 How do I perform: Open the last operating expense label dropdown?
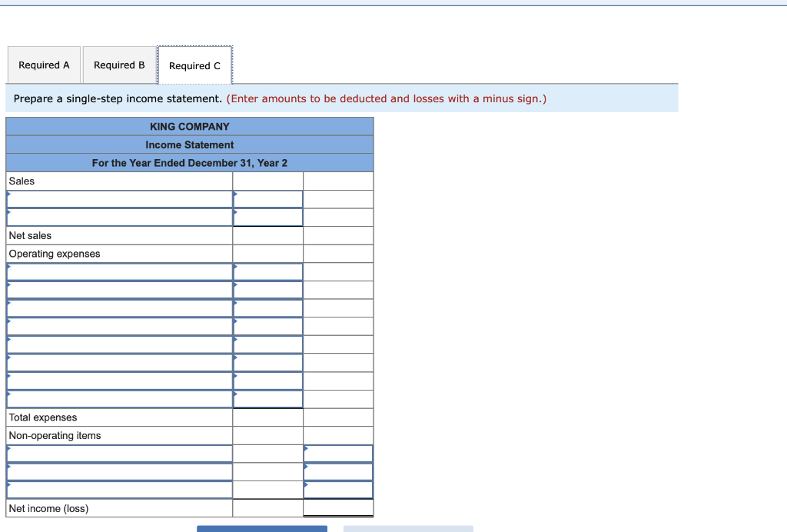(119, 398)
